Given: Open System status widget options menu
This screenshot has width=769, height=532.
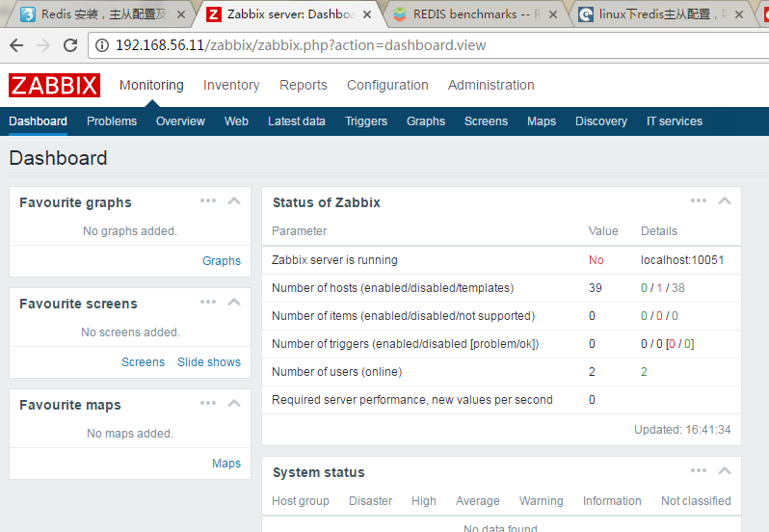Looking at the screenshot, I should (x=699, y=470).
